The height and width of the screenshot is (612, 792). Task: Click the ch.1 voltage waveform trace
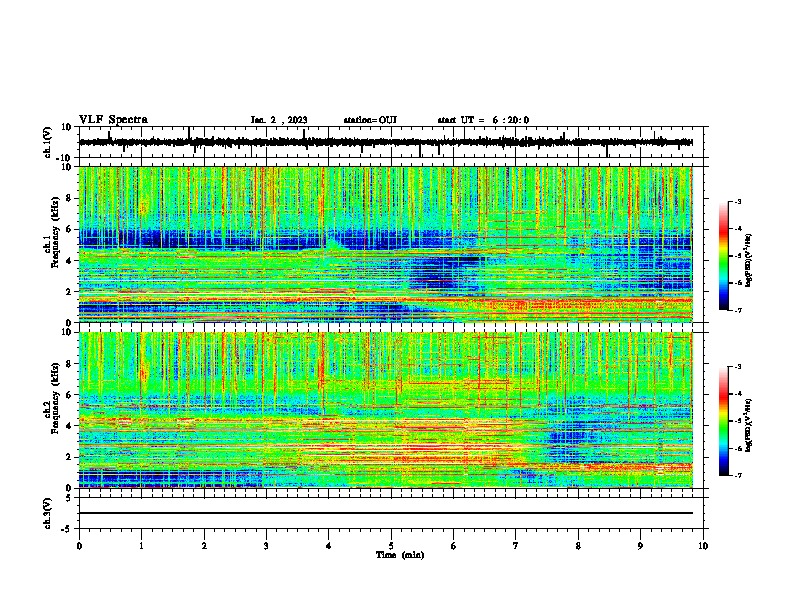pyautogui.click(x=385, y=142)
